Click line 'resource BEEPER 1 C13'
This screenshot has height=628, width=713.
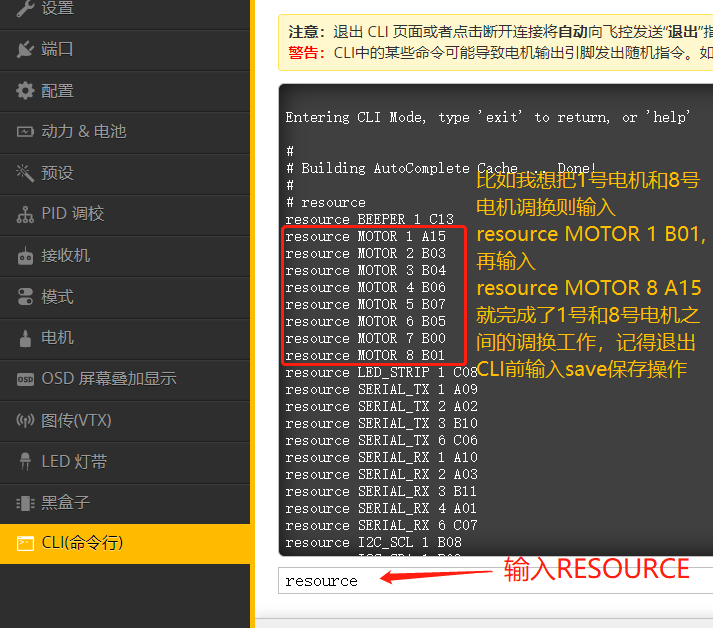[369, 219]
